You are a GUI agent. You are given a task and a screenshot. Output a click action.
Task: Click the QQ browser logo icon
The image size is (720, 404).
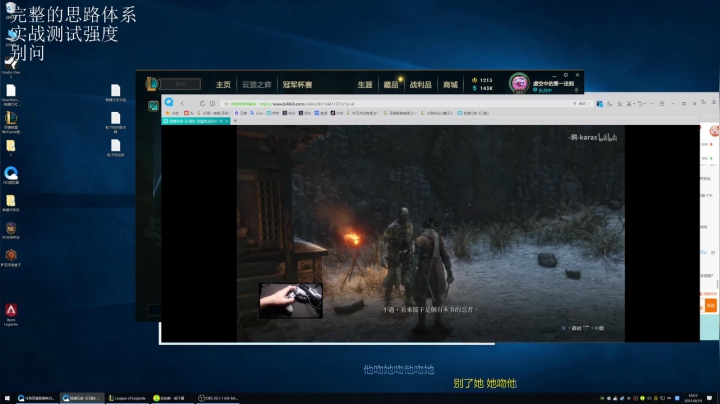pos(169,102)
